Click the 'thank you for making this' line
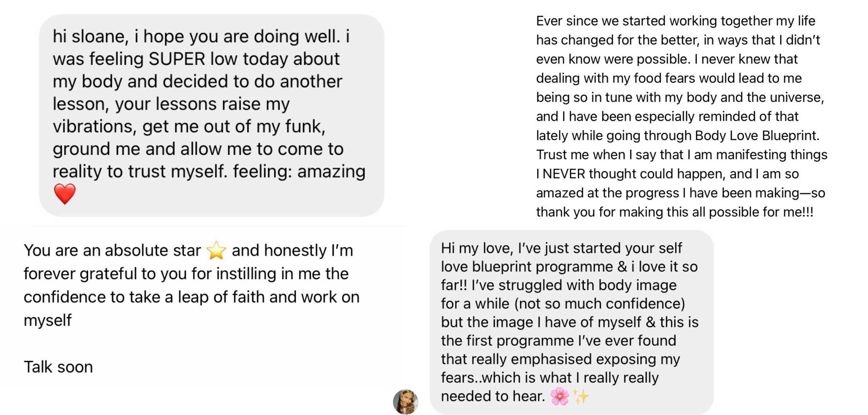 pos(674,212)
